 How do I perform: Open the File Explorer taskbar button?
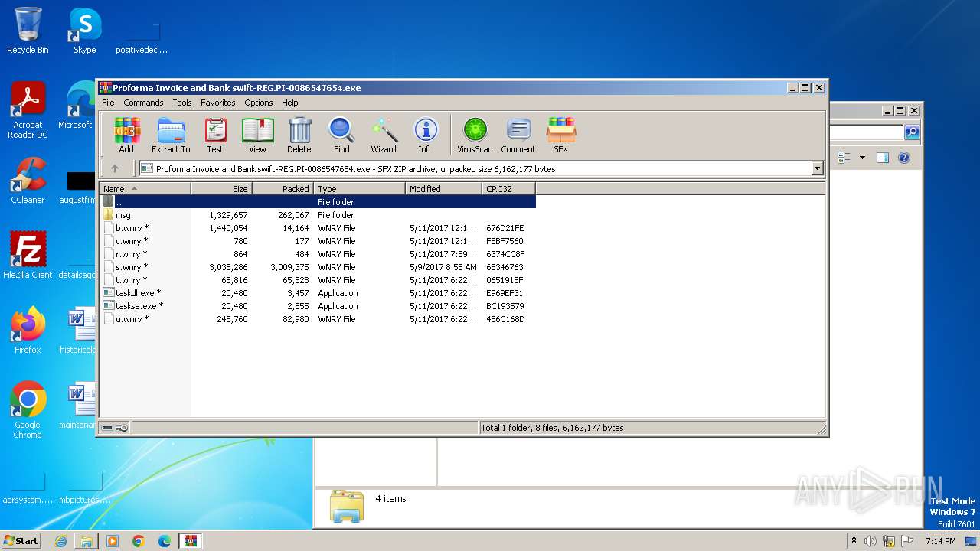[87, 541]
